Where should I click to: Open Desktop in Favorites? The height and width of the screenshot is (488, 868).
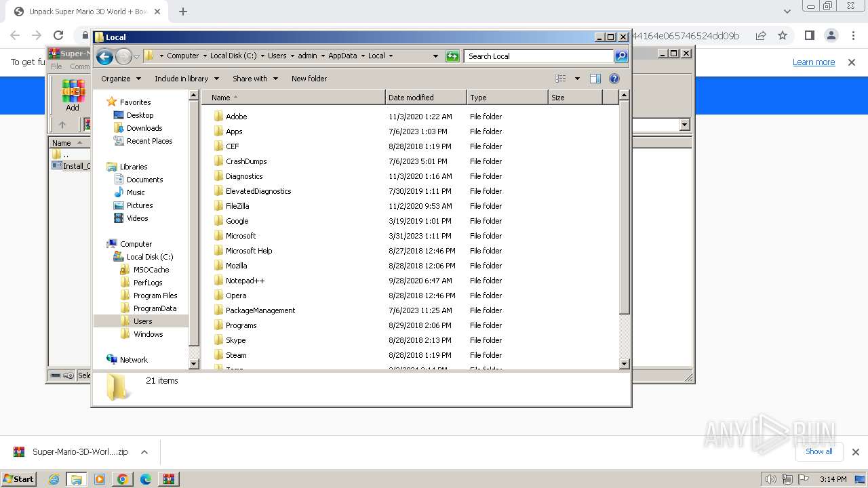pyautogui.click(x=140, y=115)
